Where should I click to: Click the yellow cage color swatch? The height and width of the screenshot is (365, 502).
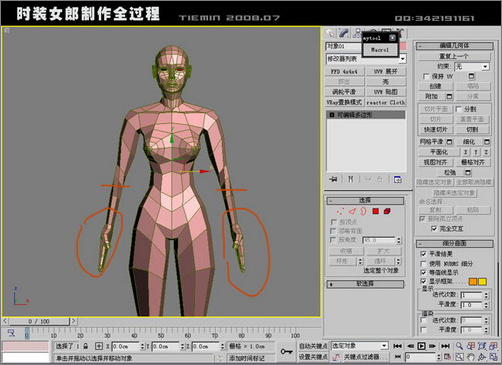tap(482, 282)
